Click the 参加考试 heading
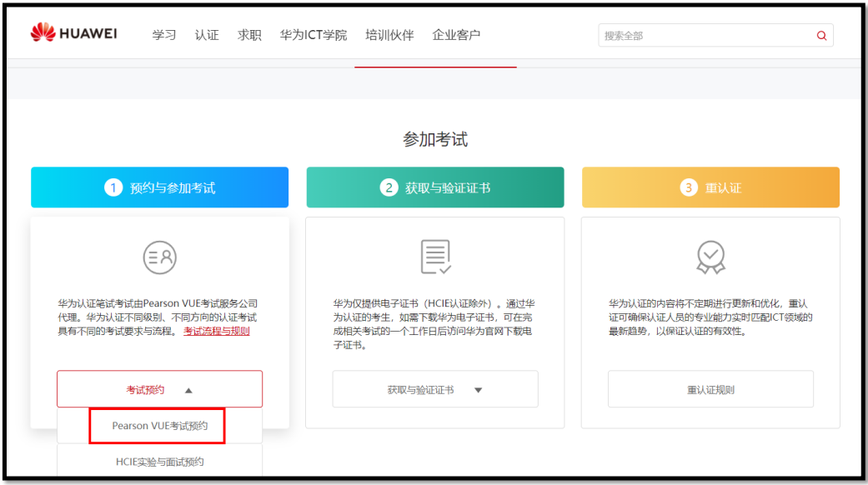The height and width of the screenshot is (485, 868). pyautogui.click(x=435, y=139)
